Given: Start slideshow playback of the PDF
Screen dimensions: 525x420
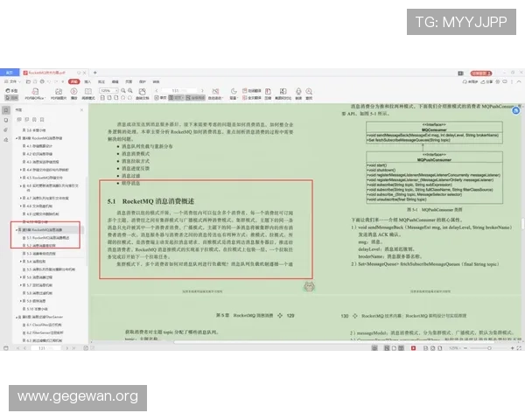Looking at the screenshot, I should tap(74, 94).
